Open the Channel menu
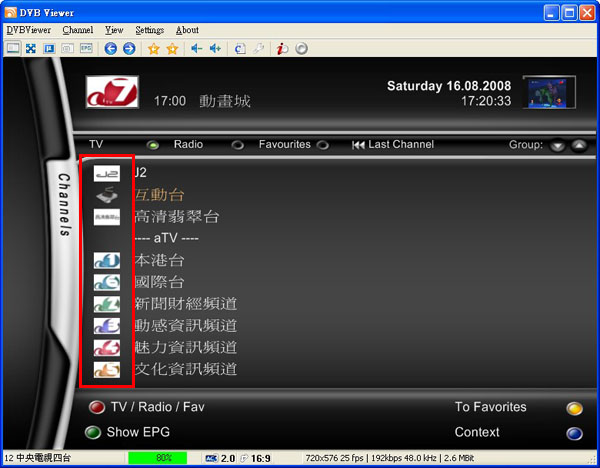600x468 pixels. tap(77, 30)
